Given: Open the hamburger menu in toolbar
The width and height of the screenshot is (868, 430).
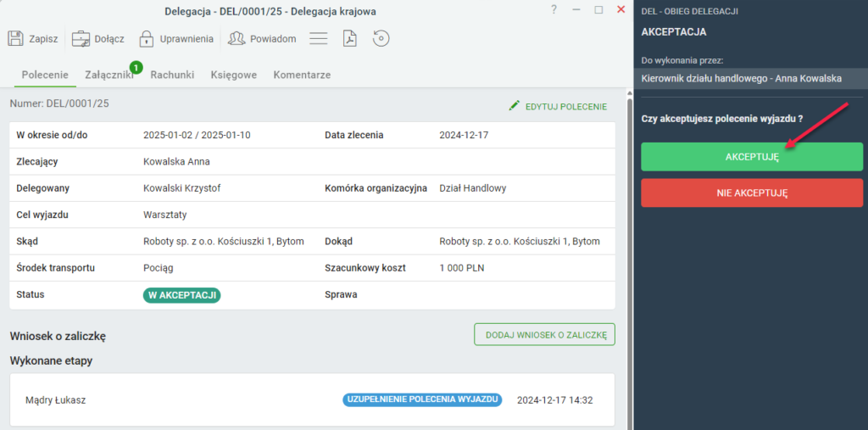Looking at the screenshot, I should pos(319,39).
